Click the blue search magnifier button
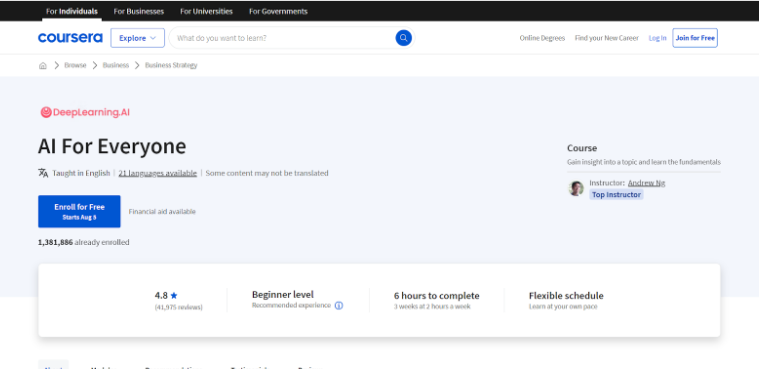 point(403,38)
